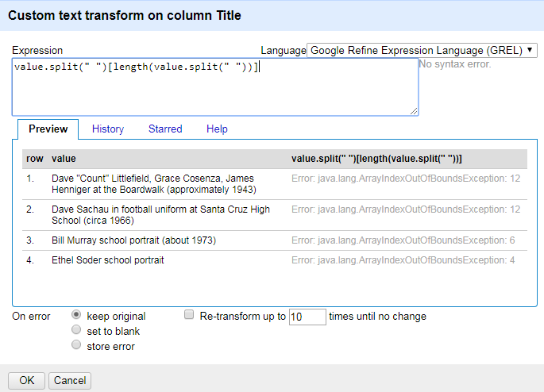This screenshot has width=544, height=392.
Task: Click the Bill Murray school portrait row
Action: (x=275, y=240)
